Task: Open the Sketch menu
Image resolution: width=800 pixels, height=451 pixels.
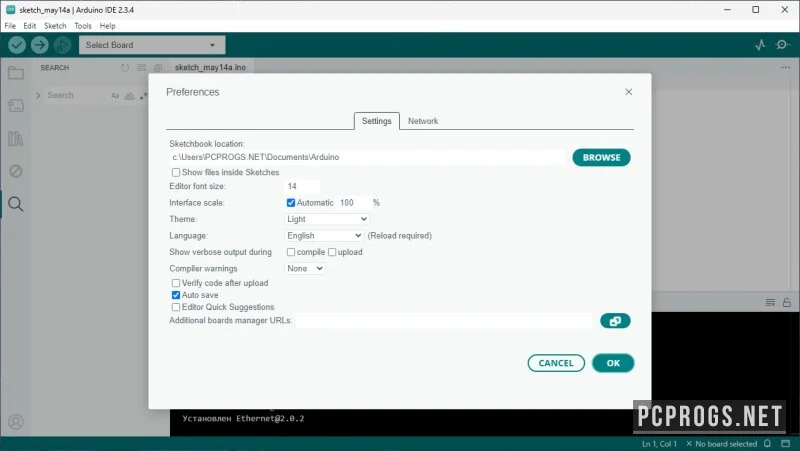Action: 55,26
